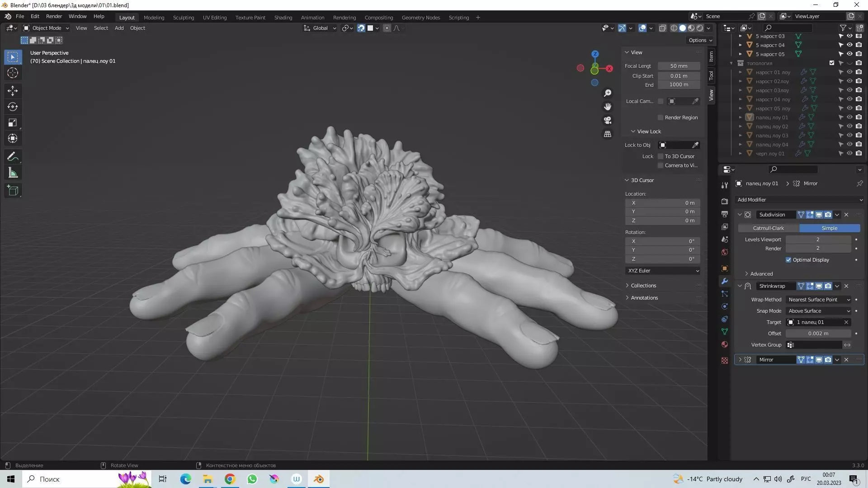Remove the Shrinkwrap modifier with X
Viewport: 868px width, 488px height.
point(846,286)
